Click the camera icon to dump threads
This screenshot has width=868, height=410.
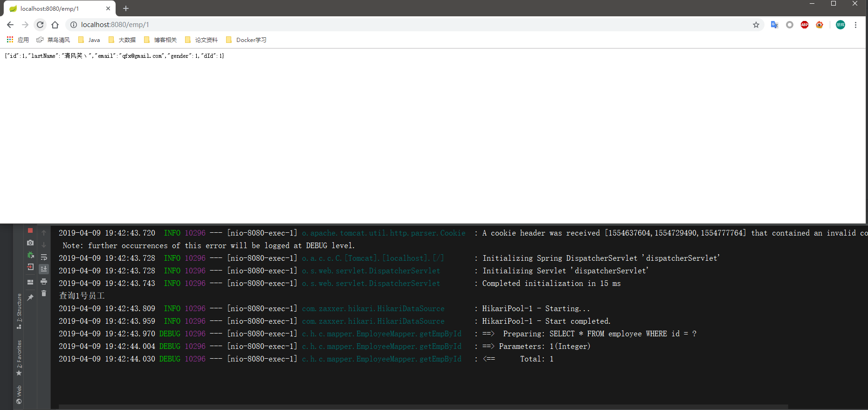click(30, 243)
